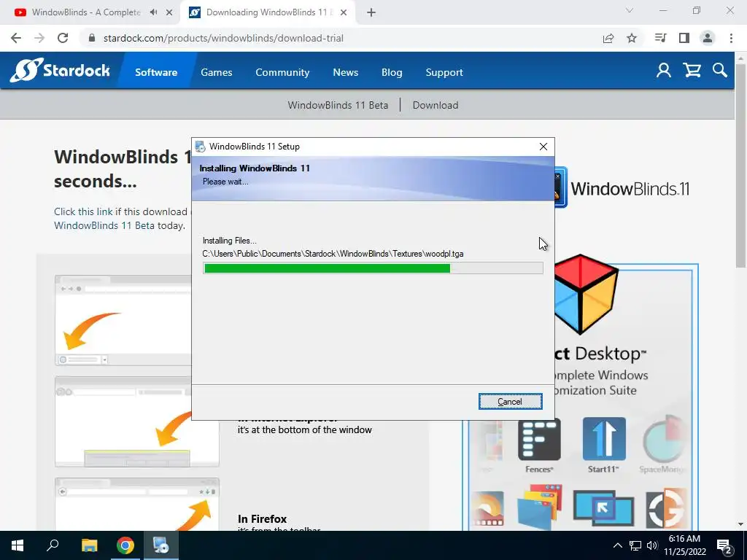Click the Stardock site search icon
The image size is (747, 560).
pos(720,71)
